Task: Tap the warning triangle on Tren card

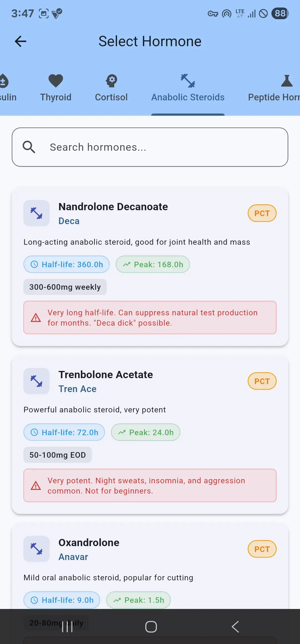Action: pos(36,486)
